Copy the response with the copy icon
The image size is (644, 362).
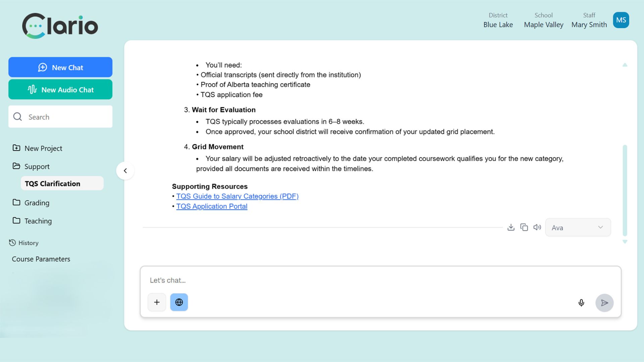point(524,227)
